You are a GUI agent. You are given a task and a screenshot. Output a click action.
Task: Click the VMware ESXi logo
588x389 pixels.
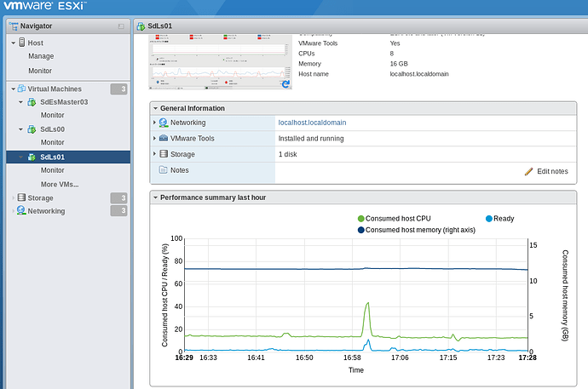pos(44,6)
